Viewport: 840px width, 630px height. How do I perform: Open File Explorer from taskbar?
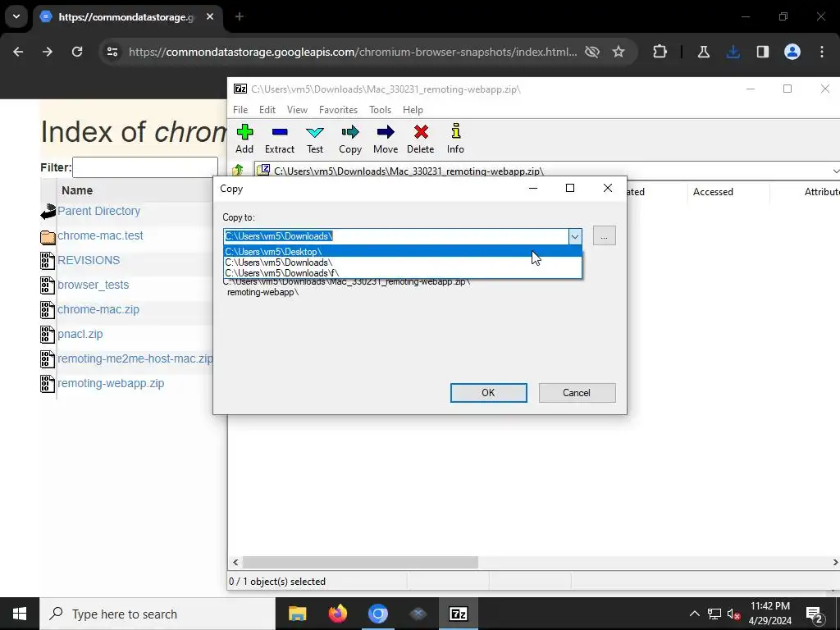point(297,614)
